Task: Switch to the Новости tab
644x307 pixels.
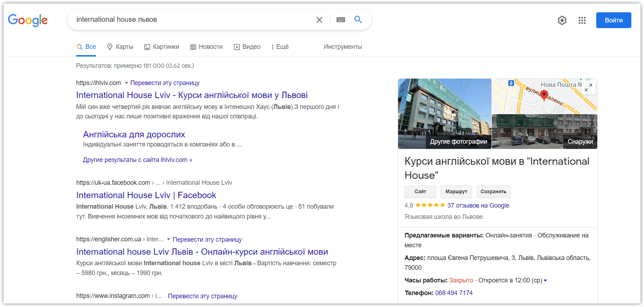Action: (207, 47)
